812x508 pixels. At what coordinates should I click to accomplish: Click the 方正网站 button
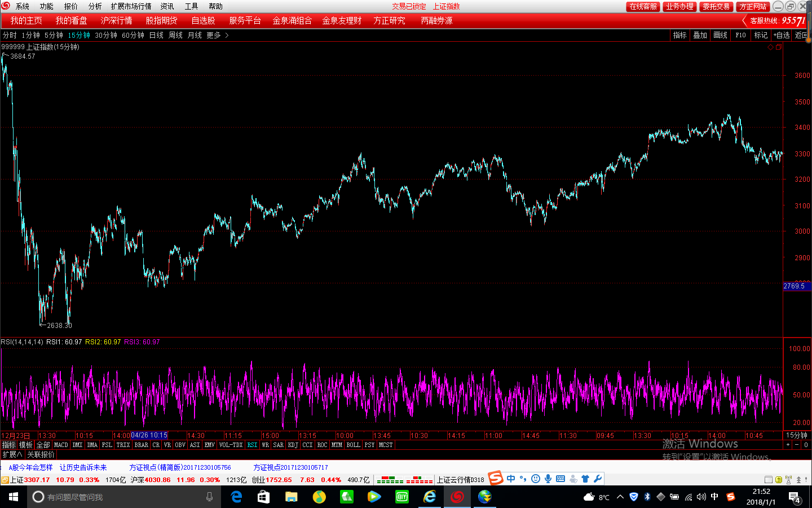753,6
